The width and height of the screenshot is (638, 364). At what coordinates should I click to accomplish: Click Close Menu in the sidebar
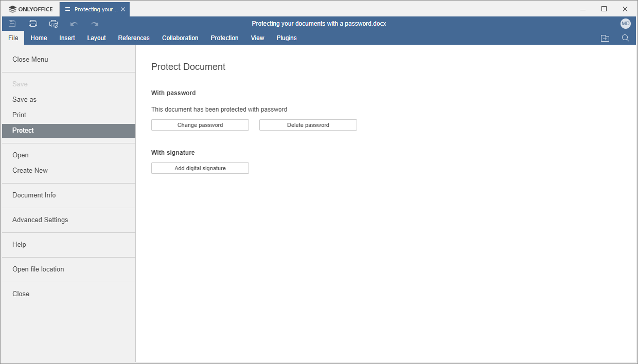point(30,59)
